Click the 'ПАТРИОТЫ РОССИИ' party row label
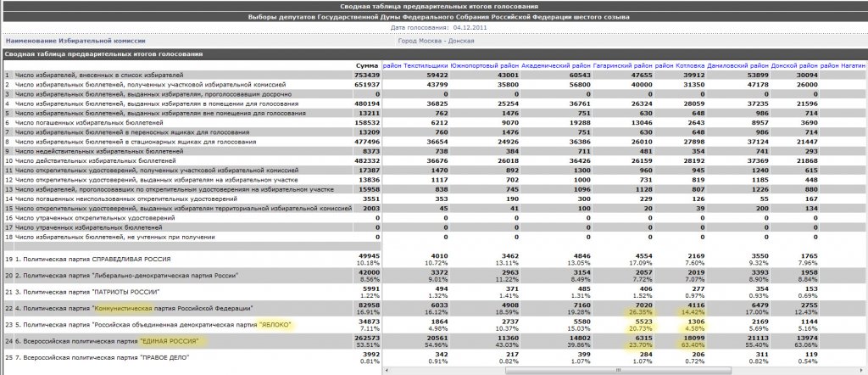 tap(87, 291)
